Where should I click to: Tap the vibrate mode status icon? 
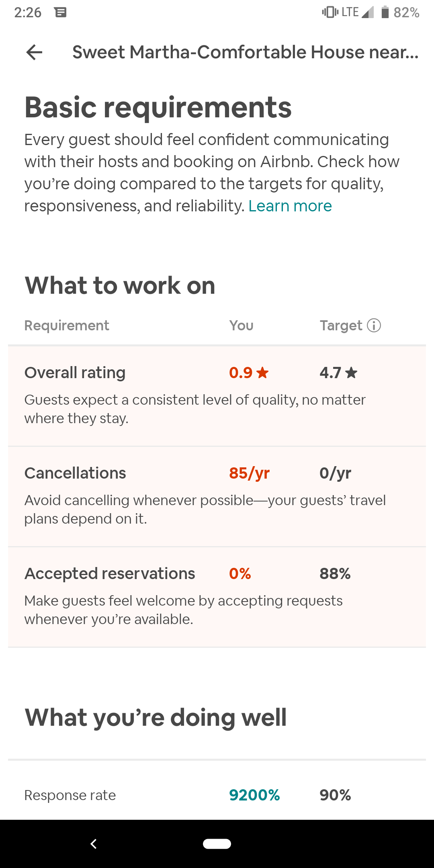click(330, 12)
